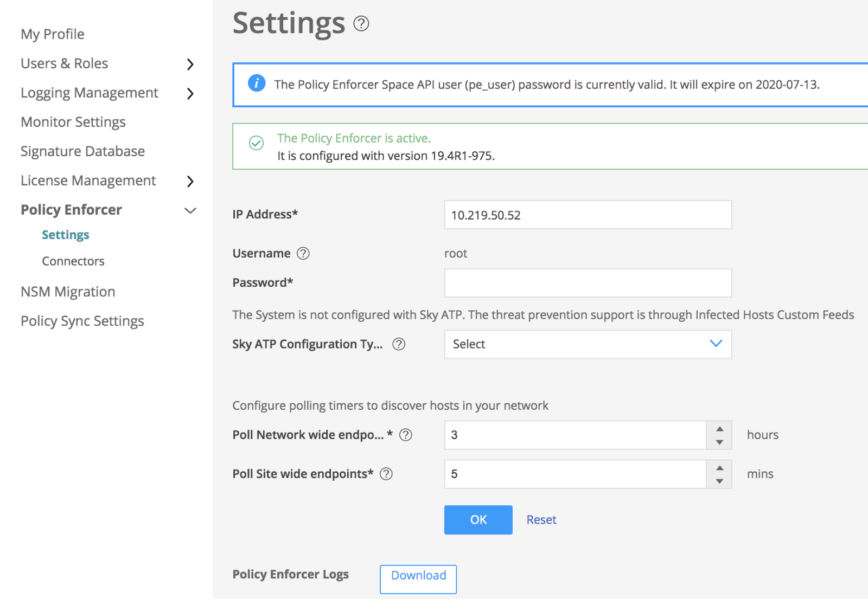Click the Poll Network wide endpoints help icon
This screenshot has width=868, height=599.
405,434
